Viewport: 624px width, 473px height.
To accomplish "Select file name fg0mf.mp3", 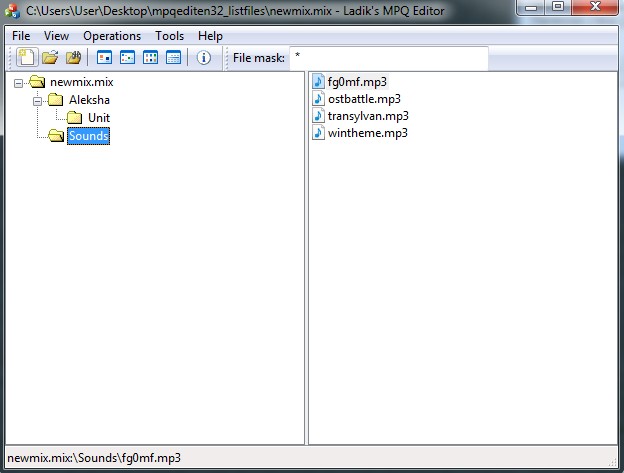I will pyautogui.click(x=357, y=82).
